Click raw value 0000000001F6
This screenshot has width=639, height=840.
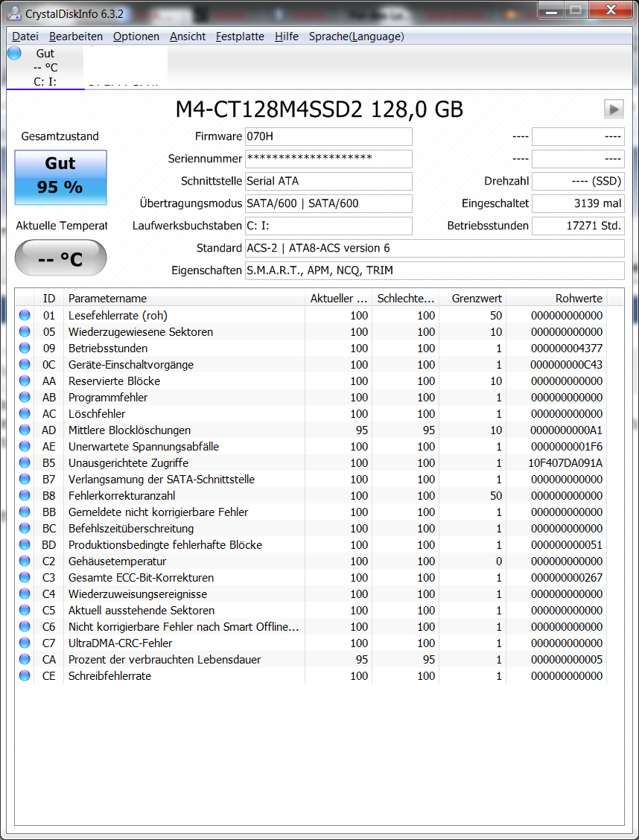tap(567, 446)
